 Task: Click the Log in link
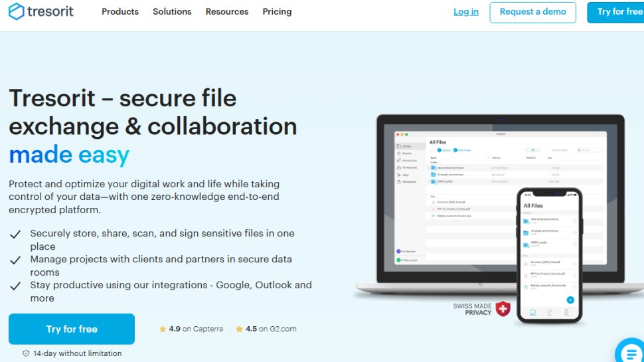[466, 11]
